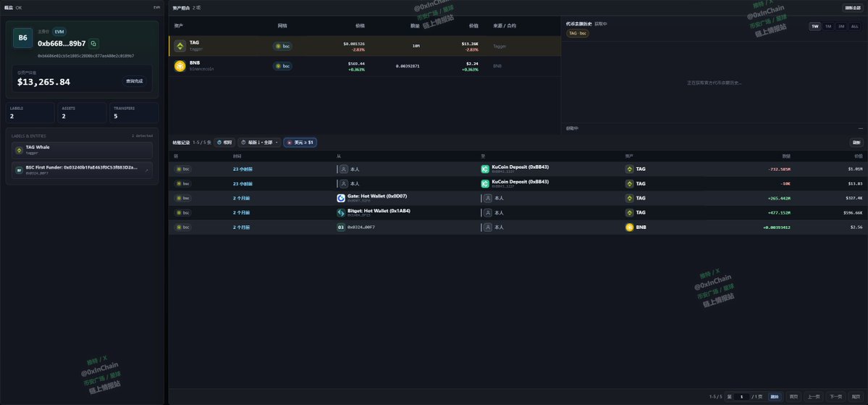
Task: Click the BNB asset icon in transfer table
Action: click(x=629, y=227)
